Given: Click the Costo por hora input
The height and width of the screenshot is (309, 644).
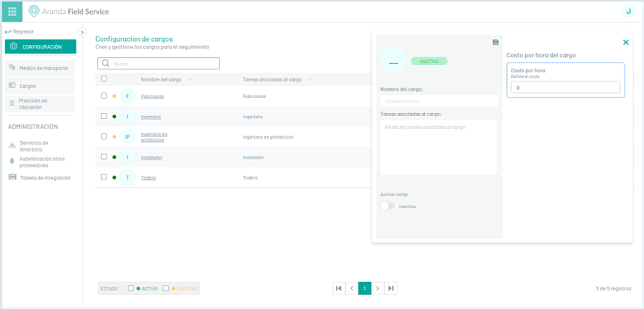Looking at the screenshot, I should pyautogui.click(x=565, y=87).
